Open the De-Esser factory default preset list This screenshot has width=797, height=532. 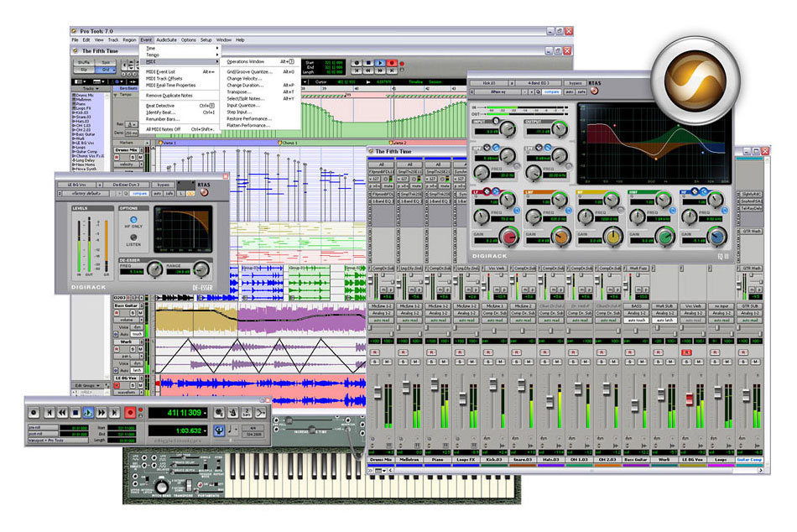[86, 193]
